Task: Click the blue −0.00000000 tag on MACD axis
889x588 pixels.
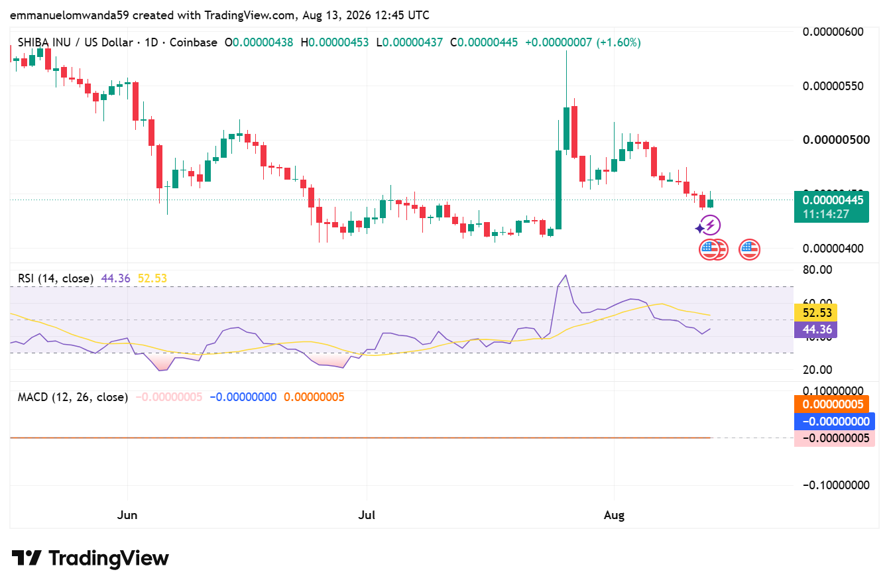Action: pyautogui.click(x=835, y=421)
